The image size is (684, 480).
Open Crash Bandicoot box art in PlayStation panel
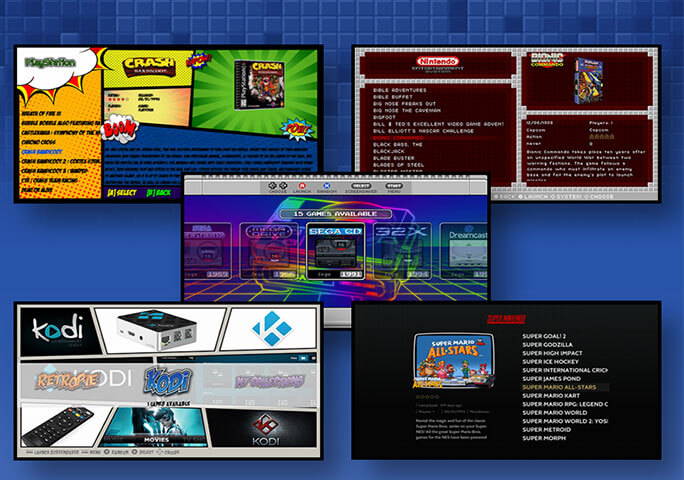tap(260, 85)
